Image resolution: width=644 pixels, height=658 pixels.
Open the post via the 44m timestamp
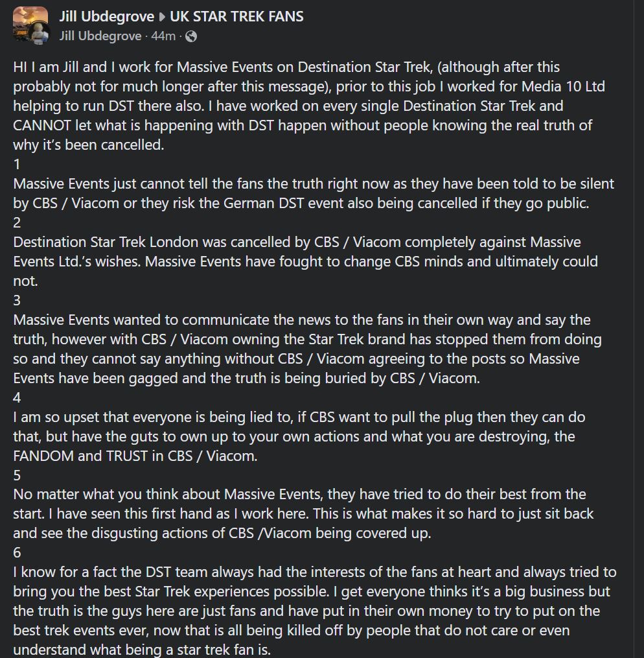[163, 36]
